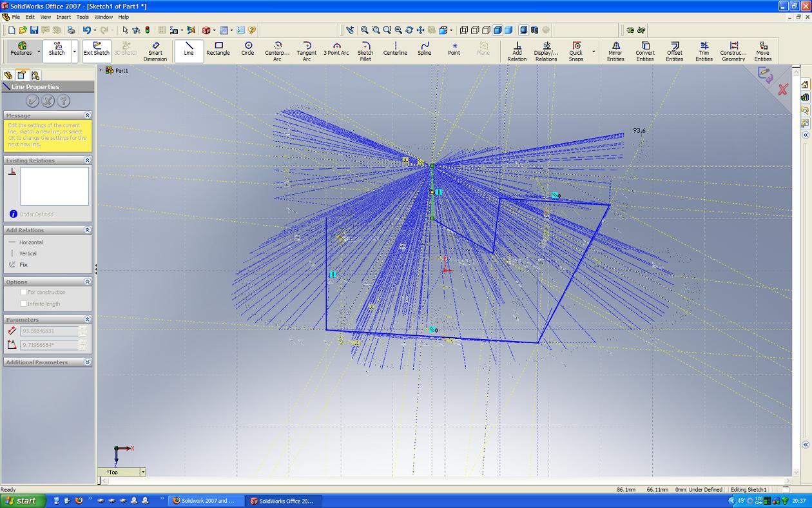Check the For construction checkbox

pos(24,292)
